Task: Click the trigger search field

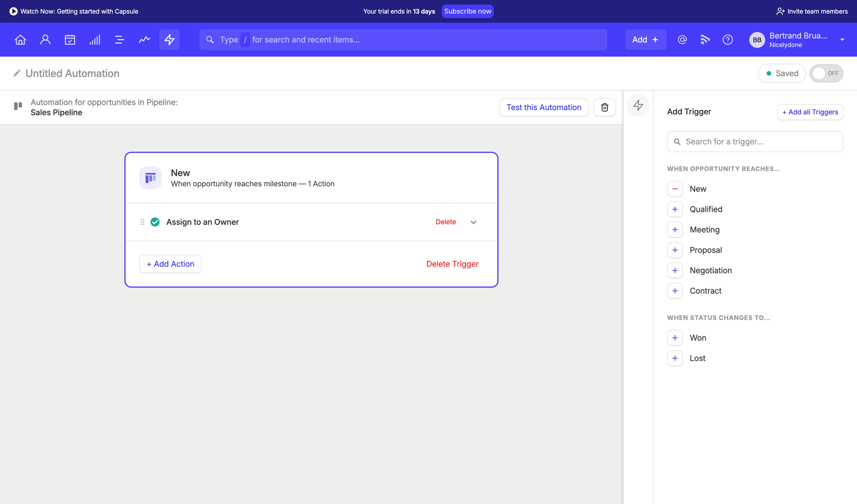Action: point(755,141)
